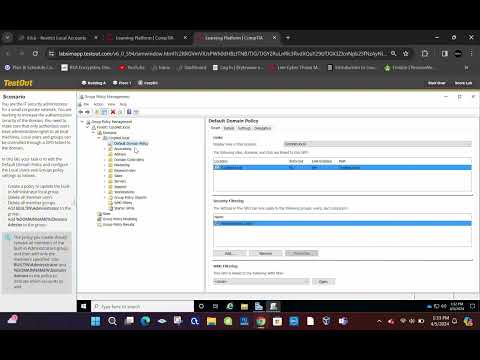Open host Windows 11 Start button
Screen dimensions: 480x360
pos(96,321)
